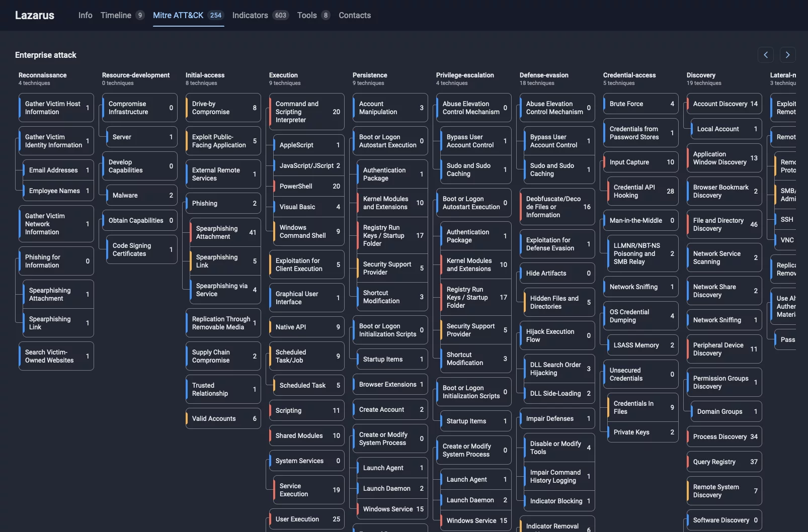The height and width of the screenshot is (532, 808).
Task: Go to the Contacts tab
Action: [x=354, y=15]
